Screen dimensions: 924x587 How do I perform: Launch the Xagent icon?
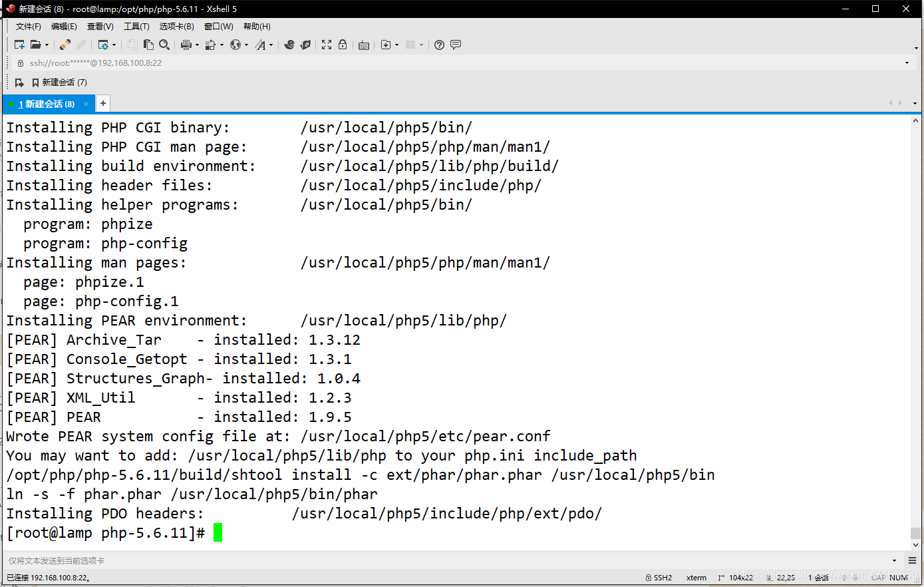click(305, 45)
